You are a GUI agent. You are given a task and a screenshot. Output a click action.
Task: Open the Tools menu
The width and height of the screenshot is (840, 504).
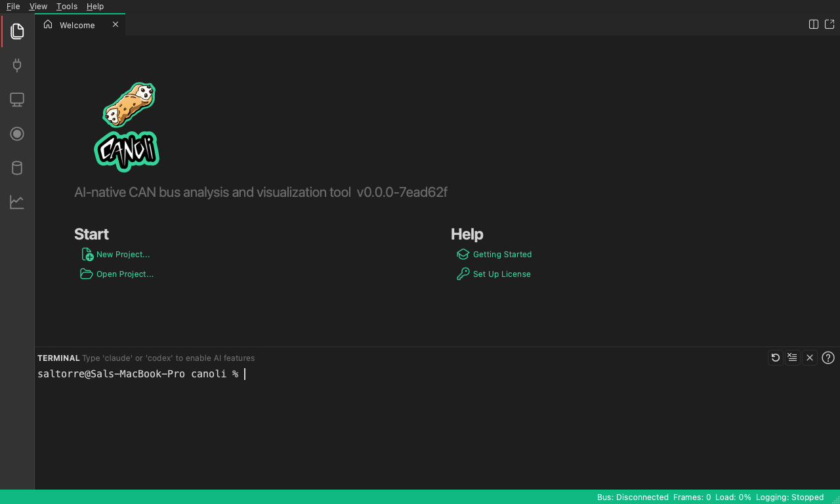click(x=67, y=6)
